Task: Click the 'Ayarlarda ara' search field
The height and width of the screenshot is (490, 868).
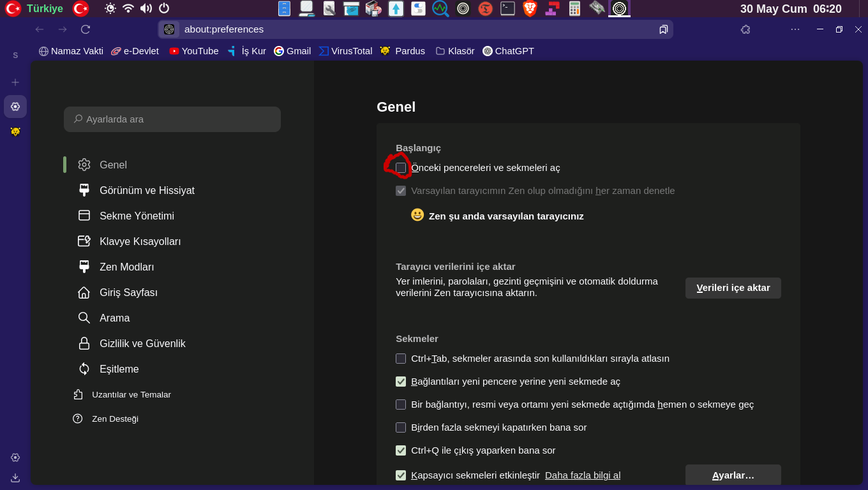Action: (172, 119)
